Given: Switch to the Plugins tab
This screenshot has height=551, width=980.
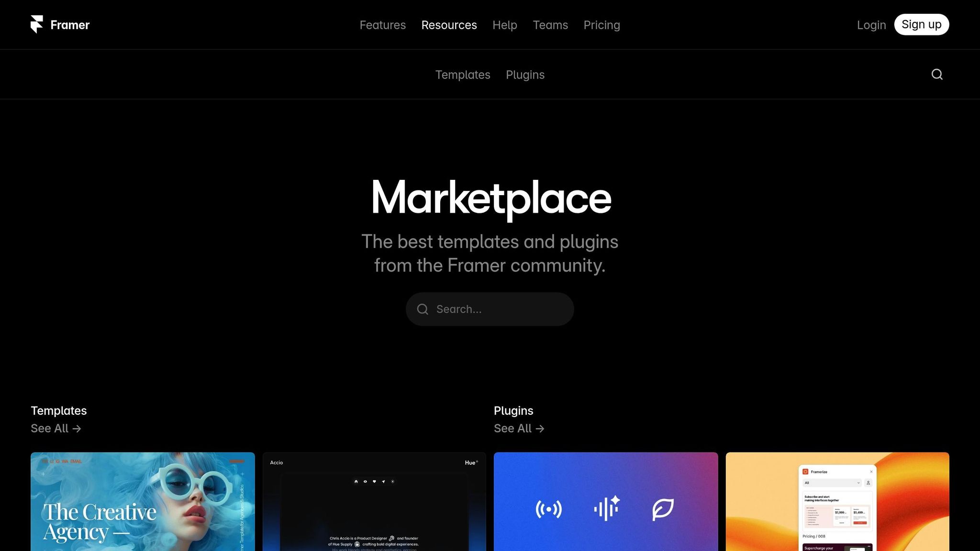Looking at the screenshot, I should tap(525, 75).
